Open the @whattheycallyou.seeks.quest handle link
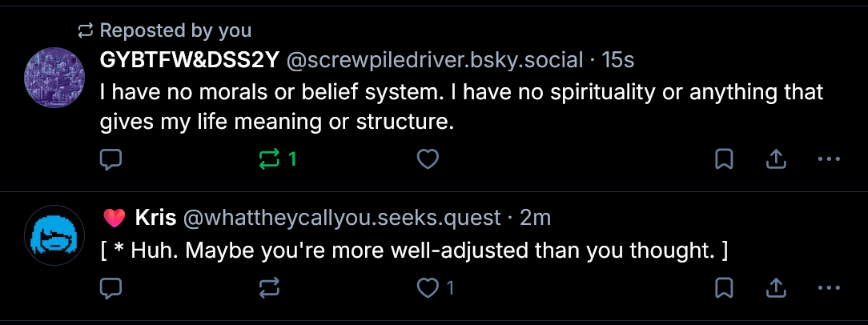 [342, 217]
